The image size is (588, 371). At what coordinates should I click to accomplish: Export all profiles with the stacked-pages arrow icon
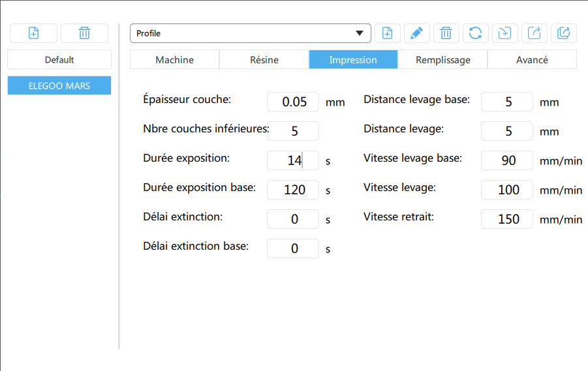tap(563, 33)
